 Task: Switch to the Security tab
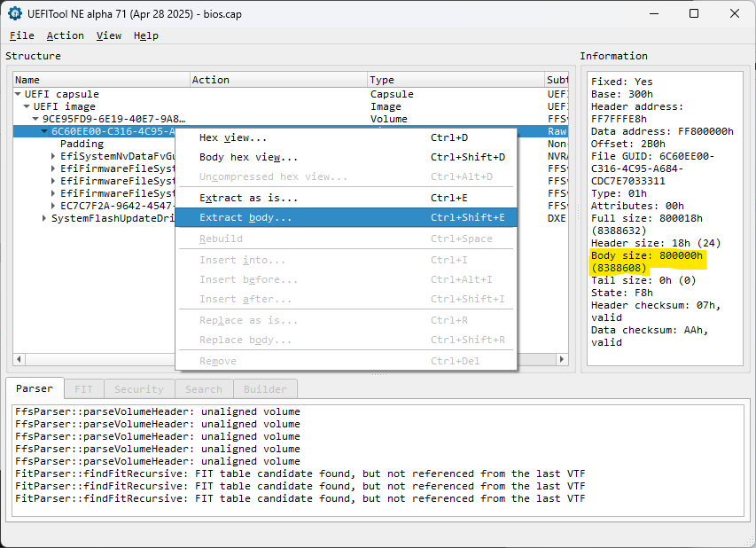[x=139, y=389]
